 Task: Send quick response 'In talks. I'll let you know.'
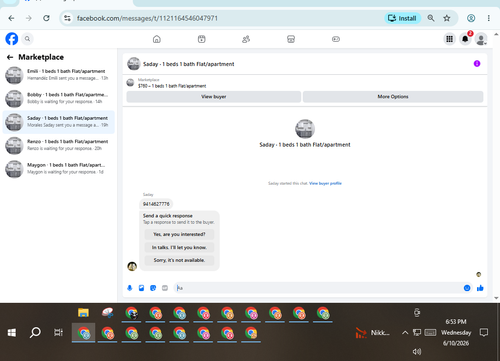pyautogui.click(x=179, y=247)
